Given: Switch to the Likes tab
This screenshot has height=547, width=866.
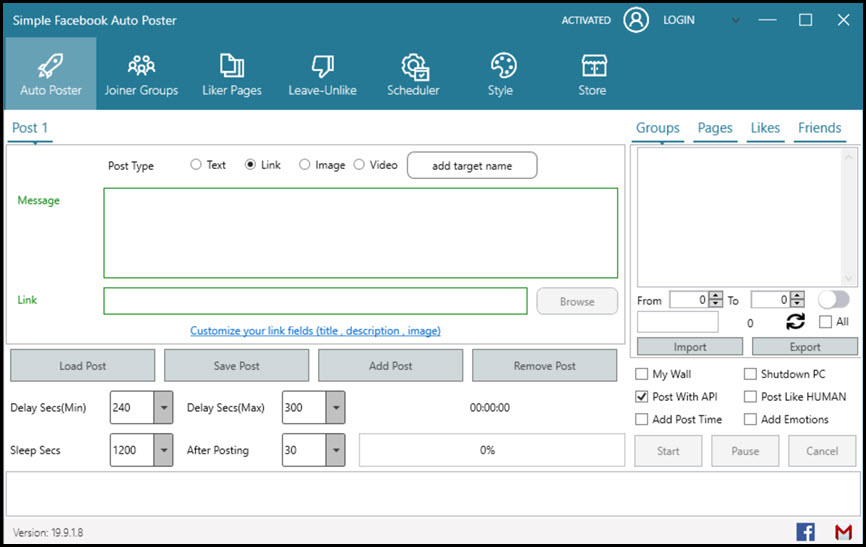Looking at the screenshot, I should tap(765, 128).
